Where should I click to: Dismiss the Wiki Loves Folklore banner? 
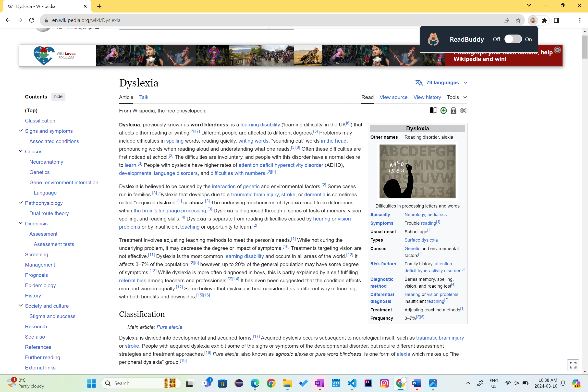point(557,50)
